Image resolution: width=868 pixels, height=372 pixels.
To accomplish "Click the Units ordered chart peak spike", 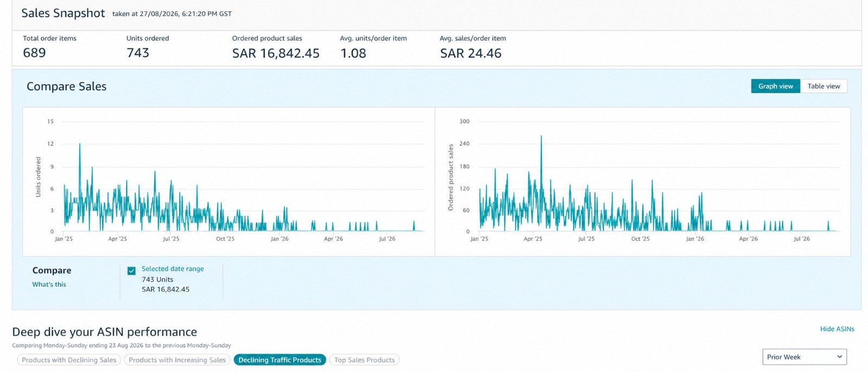I will coord(80,144).
